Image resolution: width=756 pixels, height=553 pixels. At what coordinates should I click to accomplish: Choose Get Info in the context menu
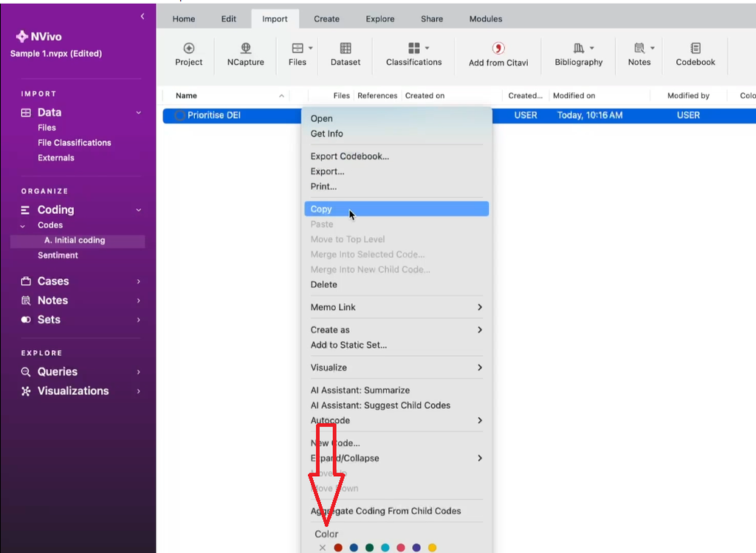(x=396, y=134)
